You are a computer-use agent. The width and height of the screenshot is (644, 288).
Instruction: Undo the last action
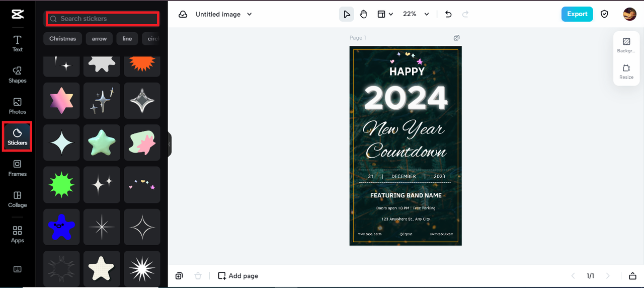click(448, 14)
